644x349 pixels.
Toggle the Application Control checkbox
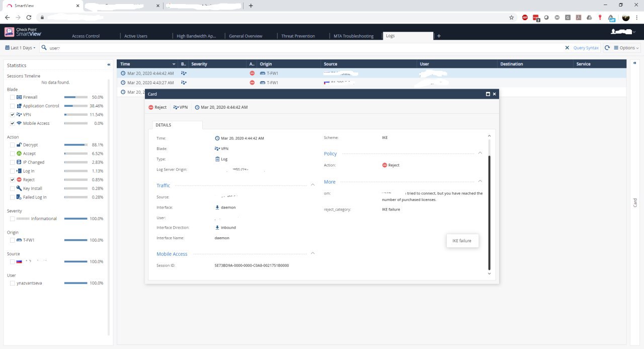(13, 106)
